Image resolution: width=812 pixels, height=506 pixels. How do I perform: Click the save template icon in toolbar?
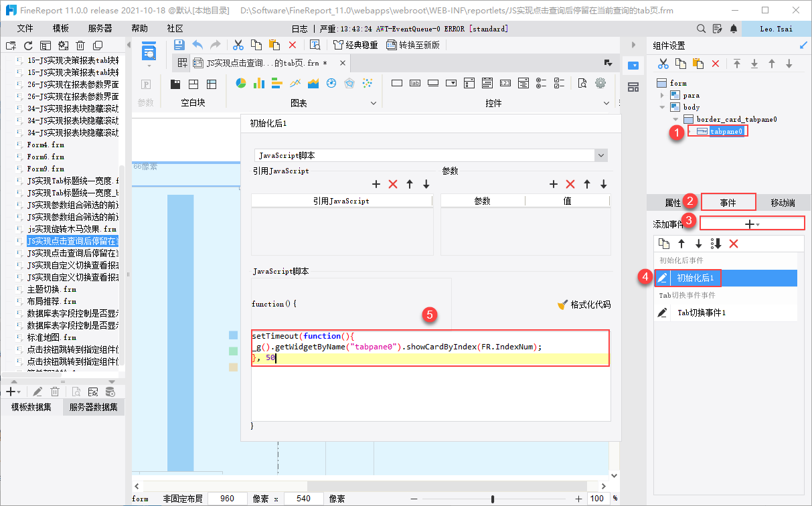(x=179, y=45)
